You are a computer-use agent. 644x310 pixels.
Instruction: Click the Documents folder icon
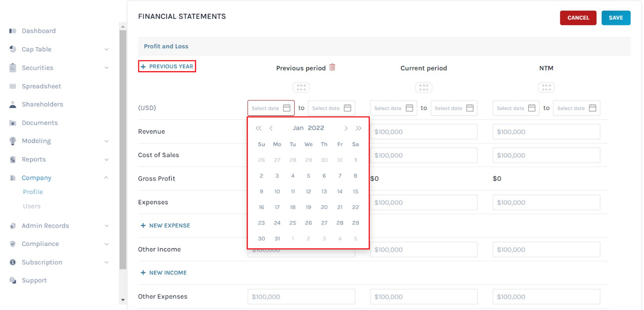[13, 123]
